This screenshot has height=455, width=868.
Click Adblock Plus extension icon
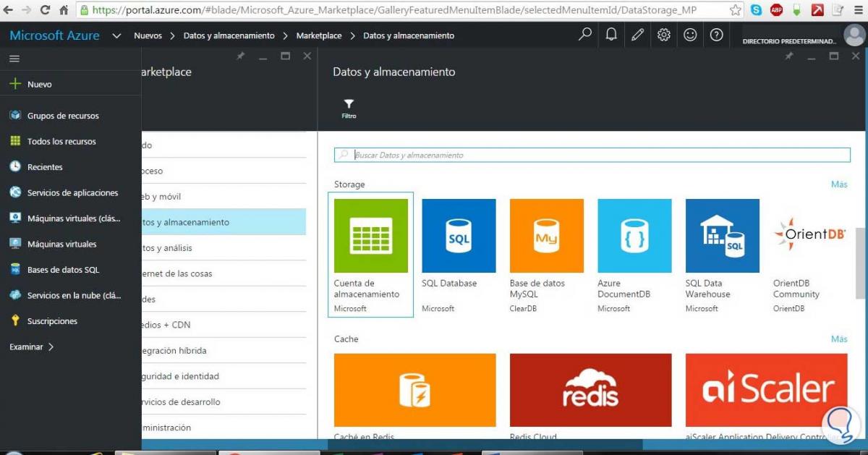click(776, 10)
